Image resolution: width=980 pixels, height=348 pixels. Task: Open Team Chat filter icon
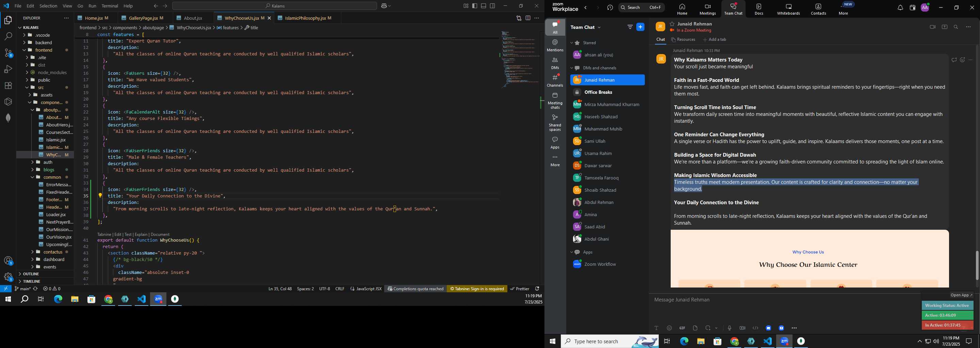[630, 27]
